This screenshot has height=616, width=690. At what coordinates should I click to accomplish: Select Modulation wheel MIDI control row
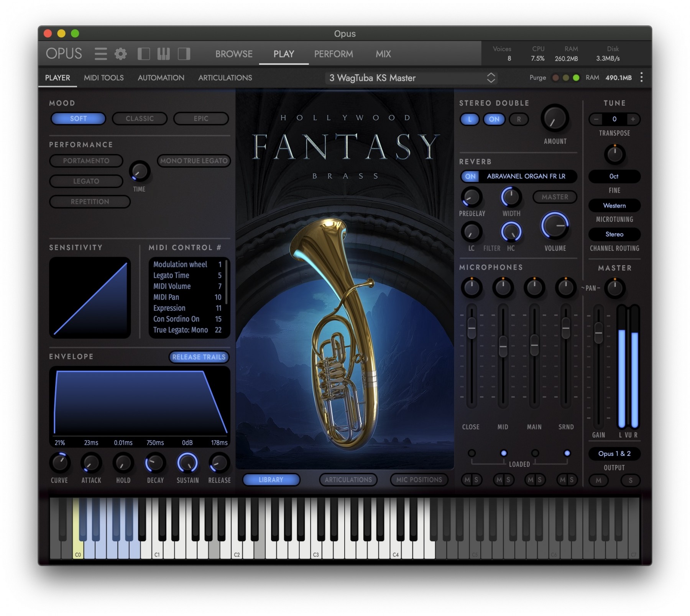coord(187,264)
